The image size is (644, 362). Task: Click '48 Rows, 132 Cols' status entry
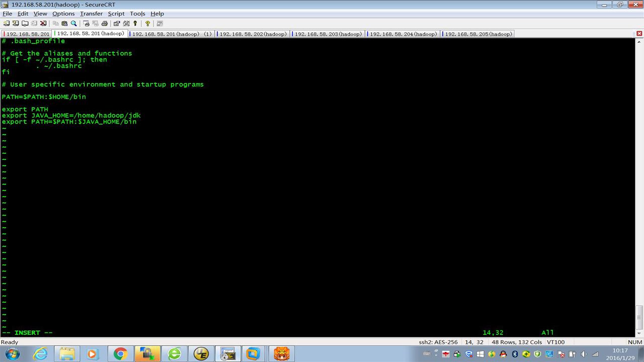(517, 342)
